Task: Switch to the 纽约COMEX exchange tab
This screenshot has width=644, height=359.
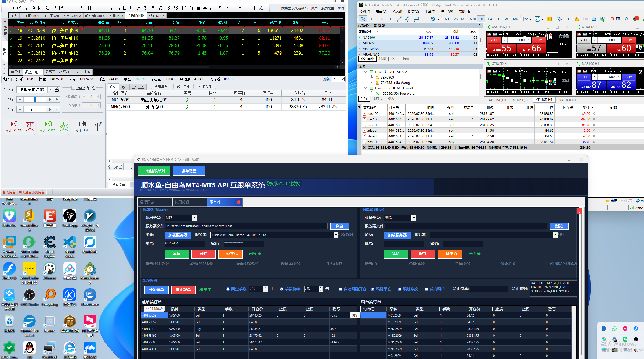Action: pyautogui.click(x=73, y=16)
